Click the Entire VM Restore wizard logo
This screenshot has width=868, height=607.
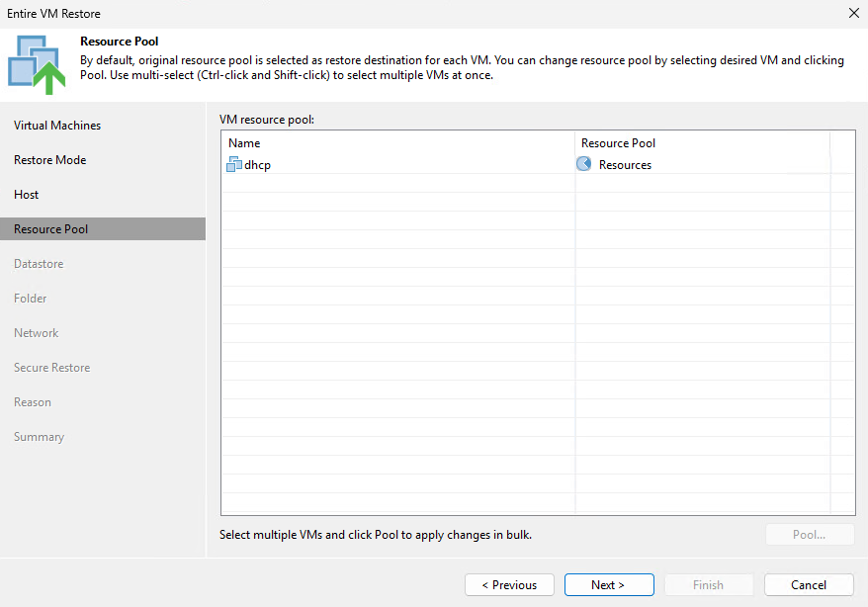pos(36,59)
